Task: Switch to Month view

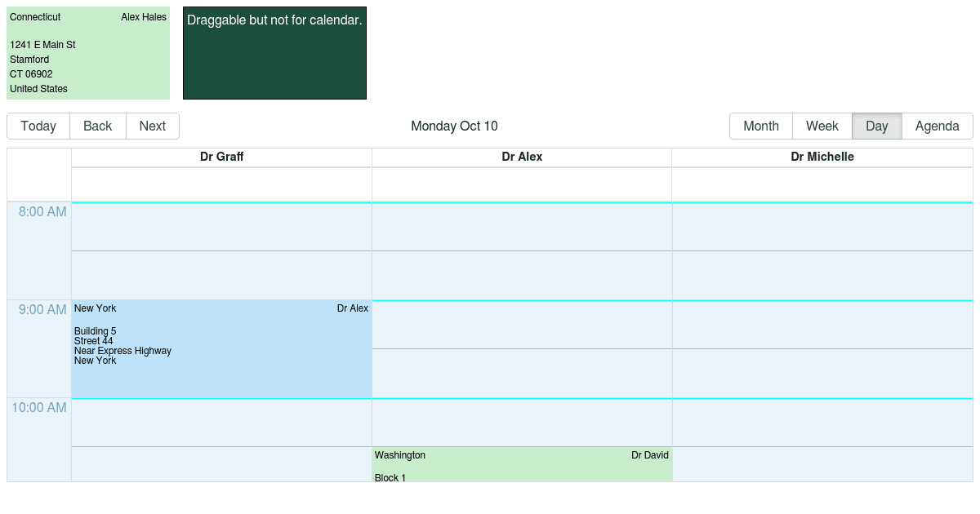Action: [x=760, y=126]
